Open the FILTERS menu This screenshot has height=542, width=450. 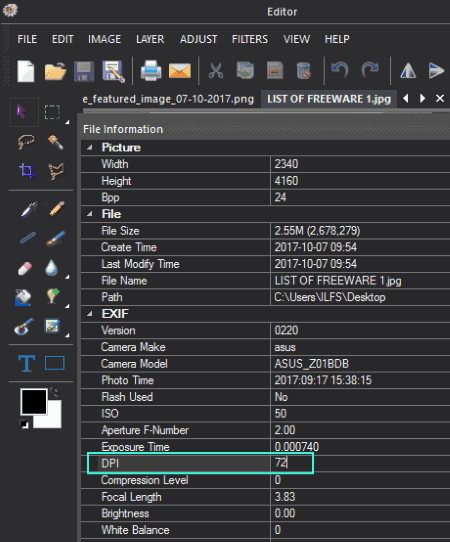[x=250, y=39]
